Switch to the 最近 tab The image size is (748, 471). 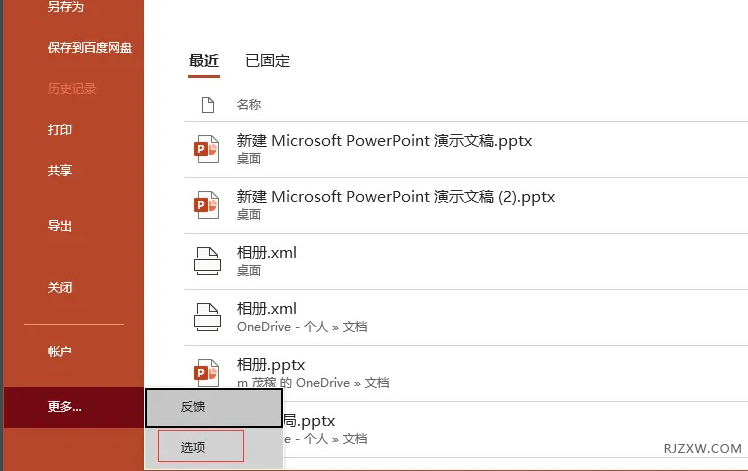[204, 61]
